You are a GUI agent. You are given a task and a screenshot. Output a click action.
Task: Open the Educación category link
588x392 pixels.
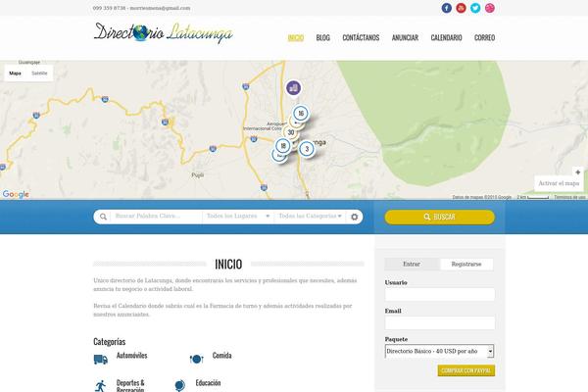pos(208,383)
